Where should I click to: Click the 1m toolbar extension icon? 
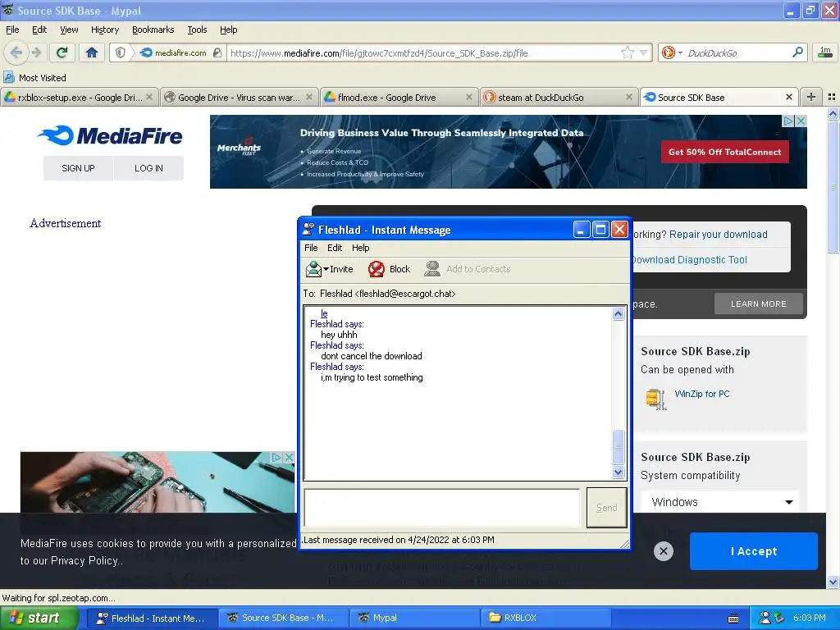[825, 52]
